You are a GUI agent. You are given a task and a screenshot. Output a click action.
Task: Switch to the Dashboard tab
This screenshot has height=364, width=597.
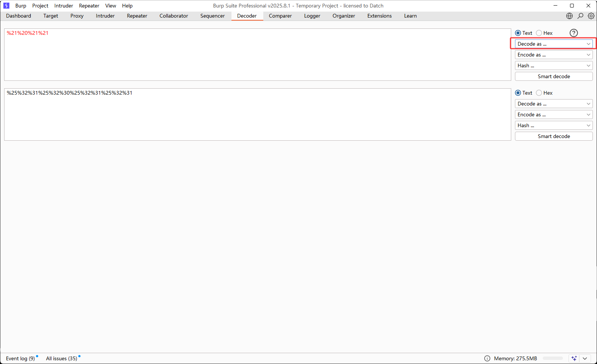18,16
